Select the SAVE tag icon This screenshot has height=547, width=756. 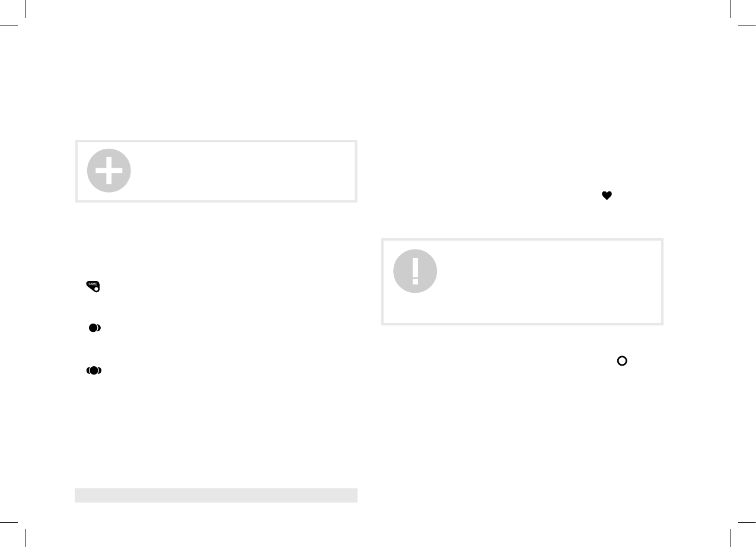[94, 287]
